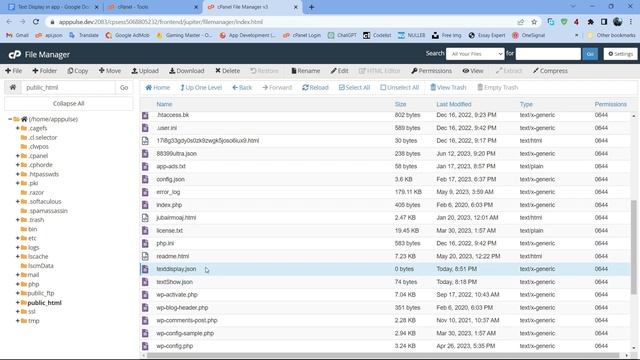This screenshot has width=640, height=360.
Task: Expand the .cphorde folder node
Action: click(18, 165)
